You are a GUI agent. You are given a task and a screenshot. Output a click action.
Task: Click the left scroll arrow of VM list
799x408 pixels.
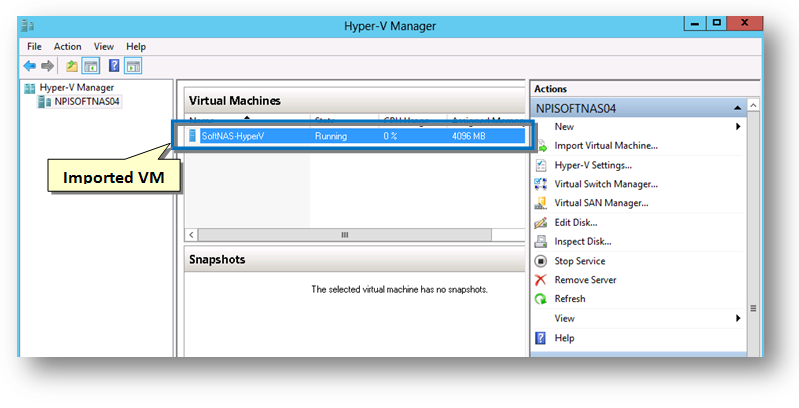click(191, 235)
